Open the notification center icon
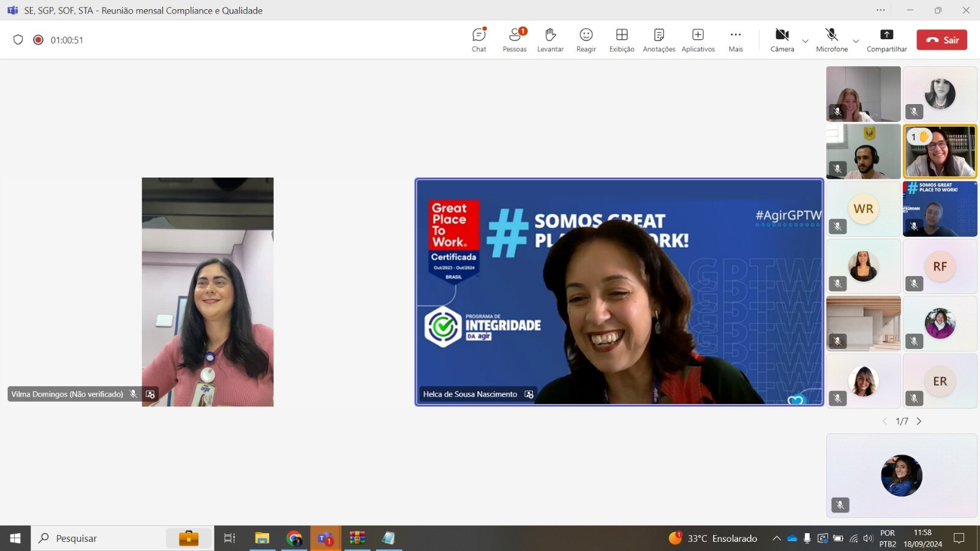Screen dimensions: 980x551 point(959,538)
